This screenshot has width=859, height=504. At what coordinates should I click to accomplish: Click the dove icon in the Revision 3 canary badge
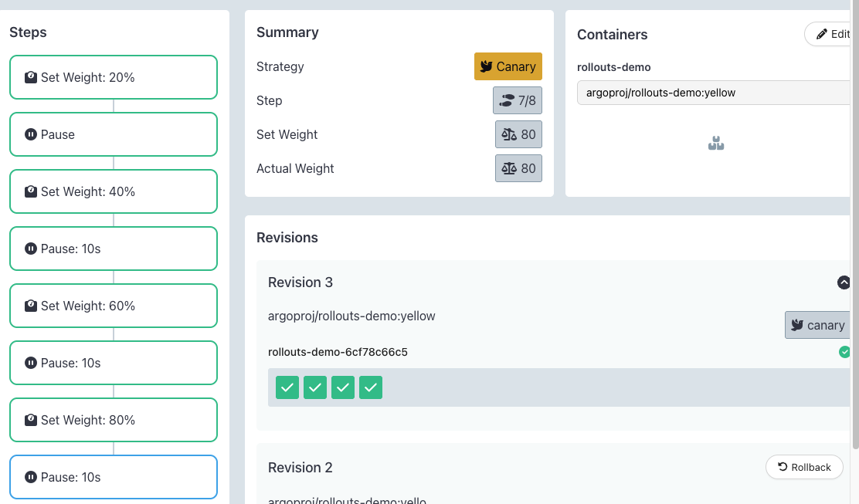[797, 325]
